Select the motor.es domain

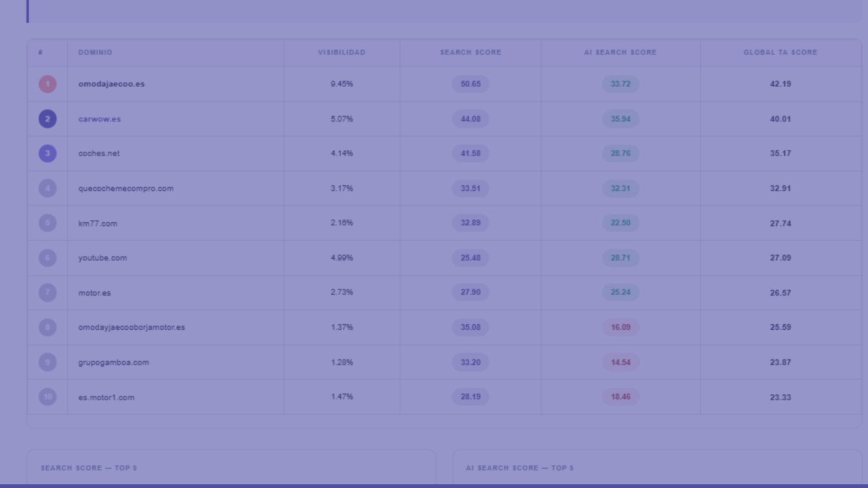(94, 293)
